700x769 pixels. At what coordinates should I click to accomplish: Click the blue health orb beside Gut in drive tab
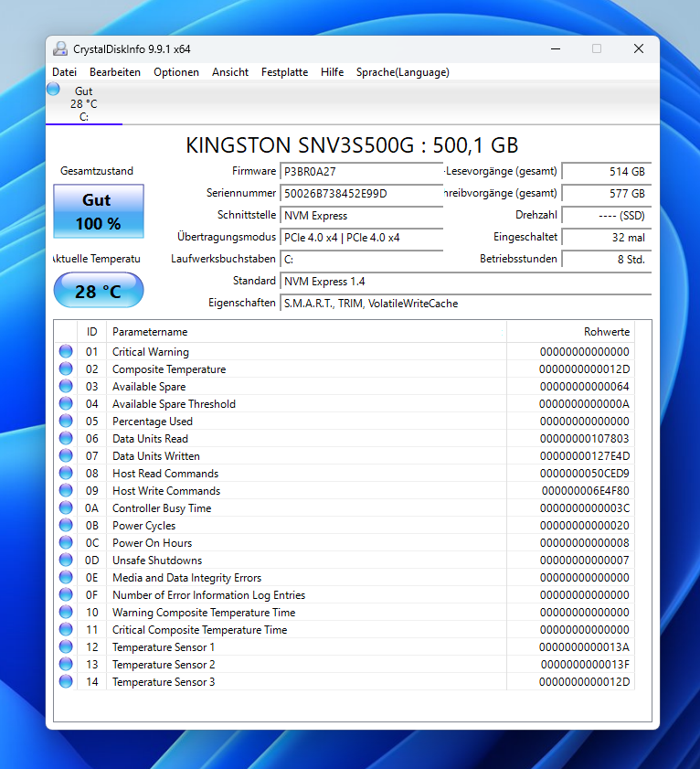pos(53,89)
